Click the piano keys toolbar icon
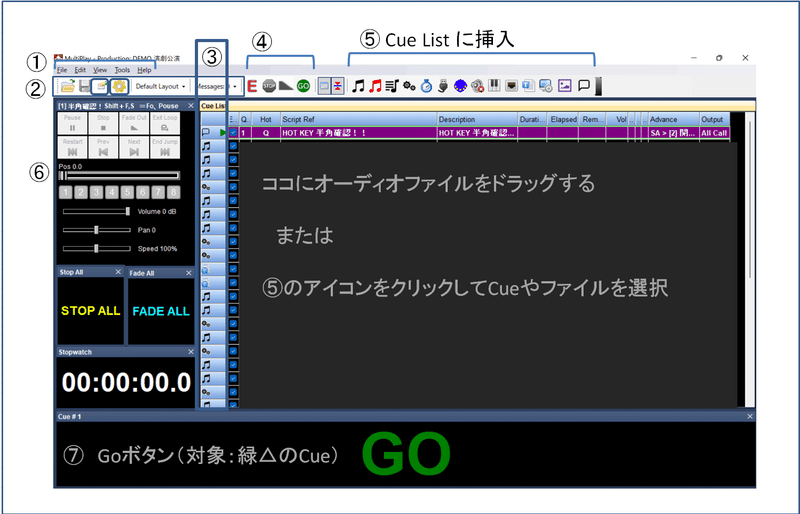Image resolution: width=800 pixels, height=514 pixels. pyautogui.click(x=494, y=85)
